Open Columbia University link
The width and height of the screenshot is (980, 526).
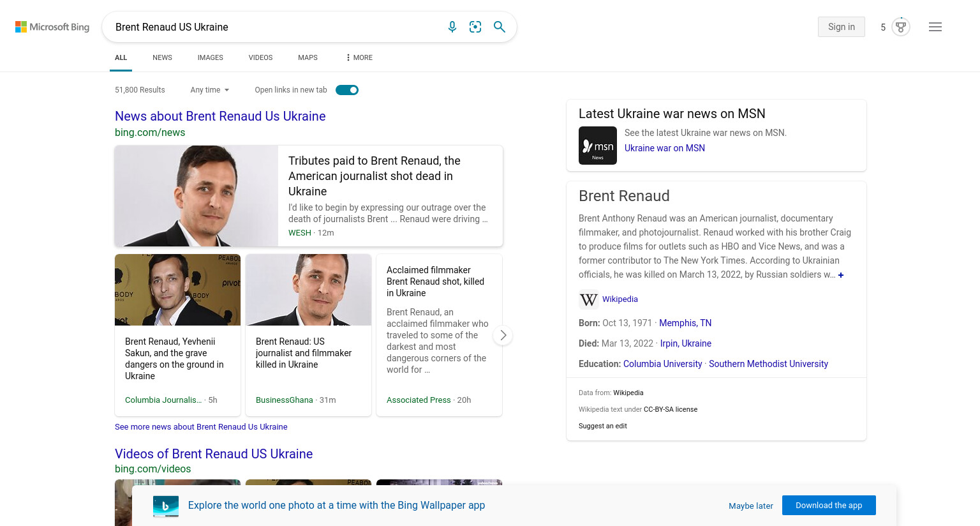662,364
